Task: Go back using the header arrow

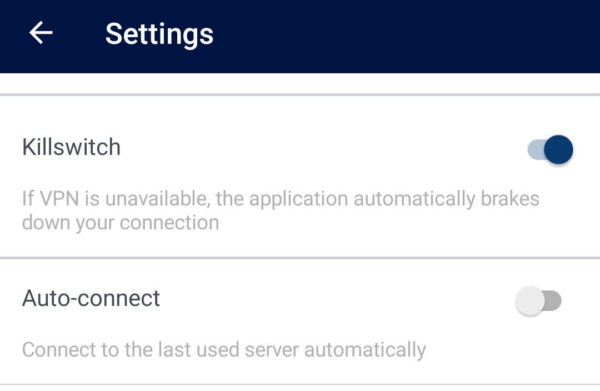Action: (41, 33)
